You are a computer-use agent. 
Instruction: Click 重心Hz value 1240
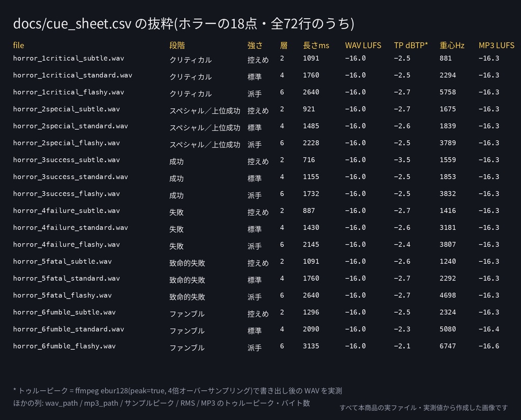point(448,261)
